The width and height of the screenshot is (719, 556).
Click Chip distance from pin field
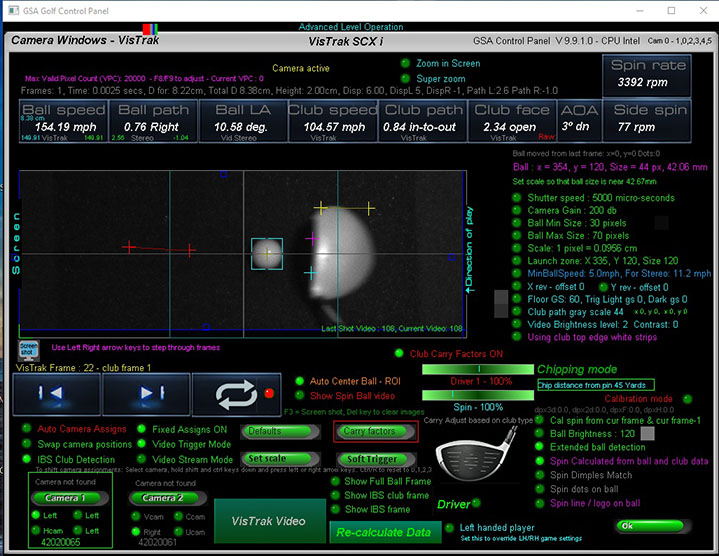[596, 385]
